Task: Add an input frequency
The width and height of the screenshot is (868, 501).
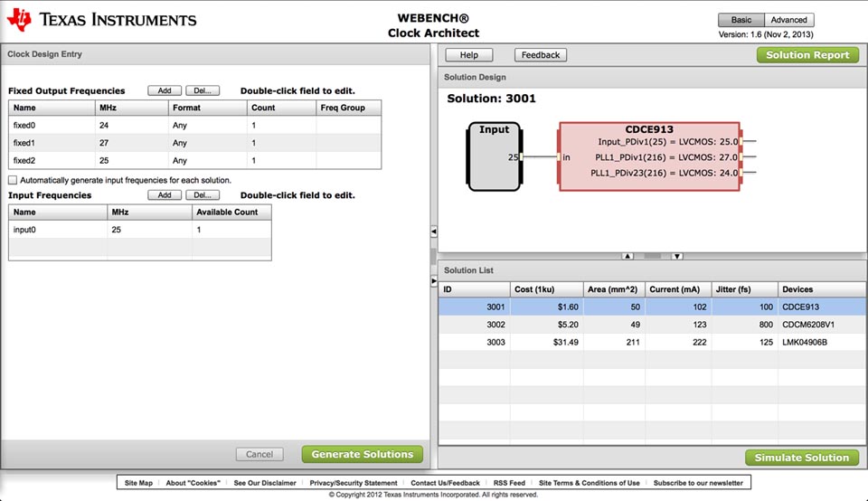Action: pyautogui.click(x=165, y=194)
